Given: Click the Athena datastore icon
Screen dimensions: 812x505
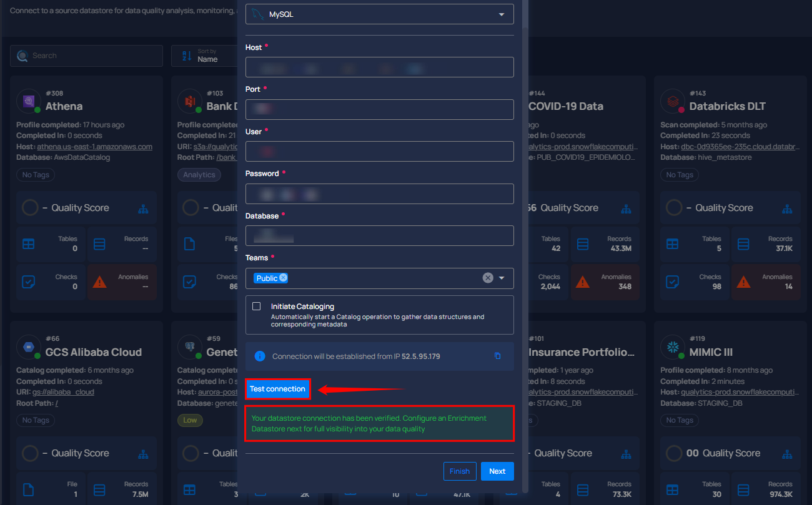Looking at the screenshot, I should coord(28,101).
